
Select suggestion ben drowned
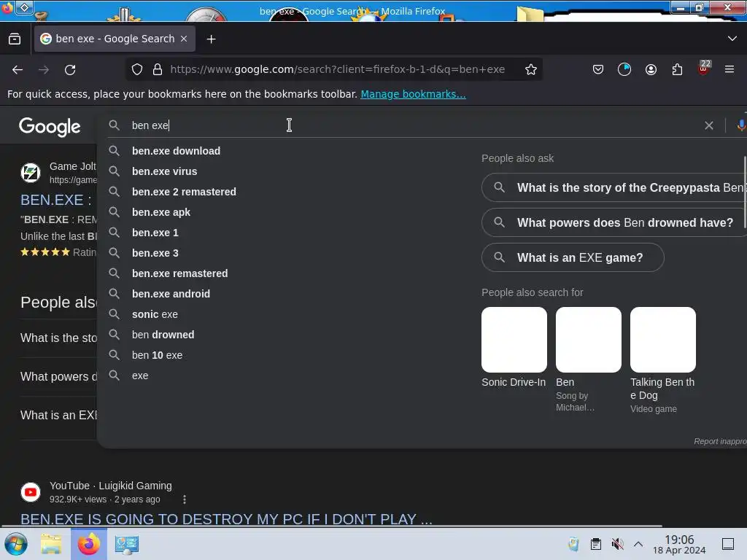tap(163, 335)
